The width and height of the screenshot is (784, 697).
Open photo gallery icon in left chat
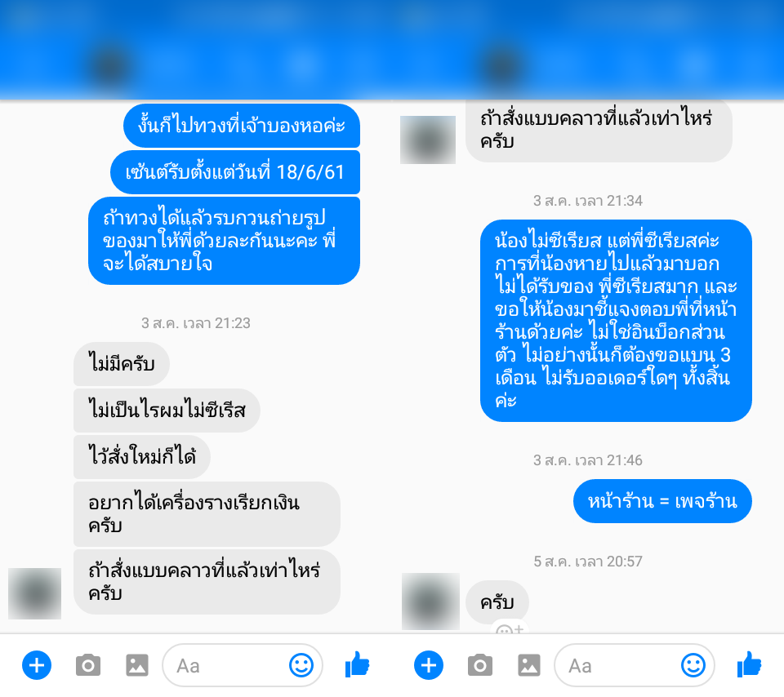(137, 665)
